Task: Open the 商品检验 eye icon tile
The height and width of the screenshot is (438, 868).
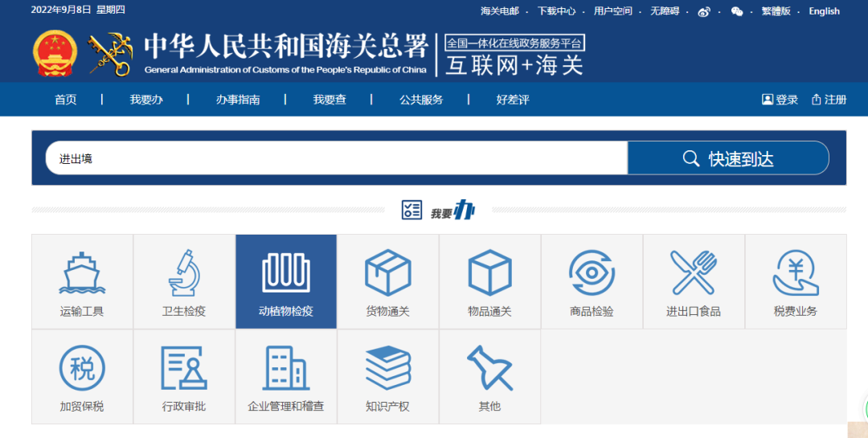Action: point(592,282)
